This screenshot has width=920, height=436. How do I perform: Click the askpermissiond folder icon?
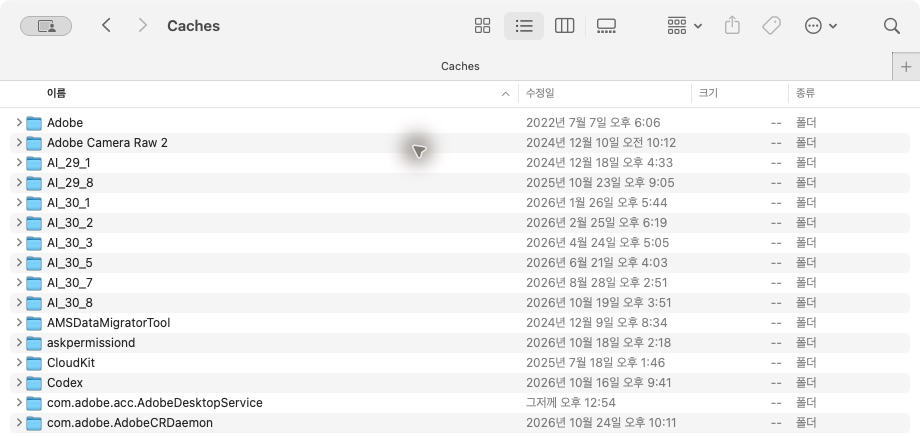[x=34, y=343]
